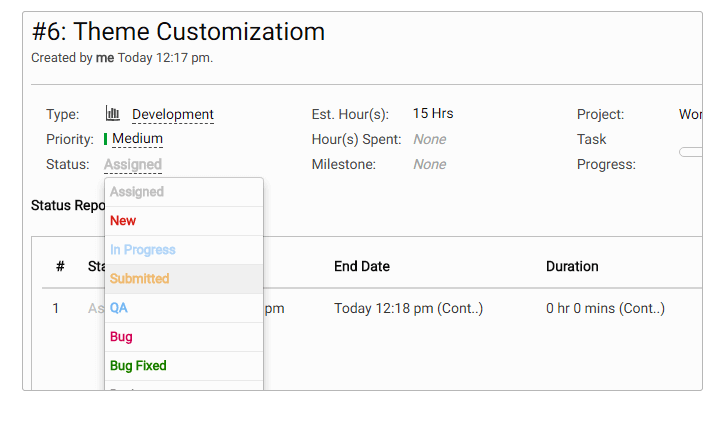Click row number 1 in status report
Viewport: 725px width, 421px height.
pos(56,308)
